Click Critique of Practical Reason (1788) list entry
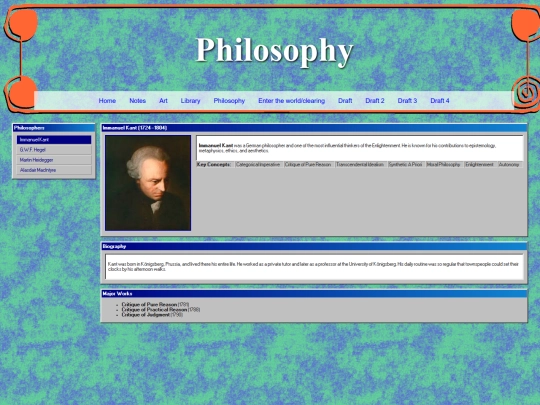This screenshot has width=540, height=405. click(x=160, y=310)
